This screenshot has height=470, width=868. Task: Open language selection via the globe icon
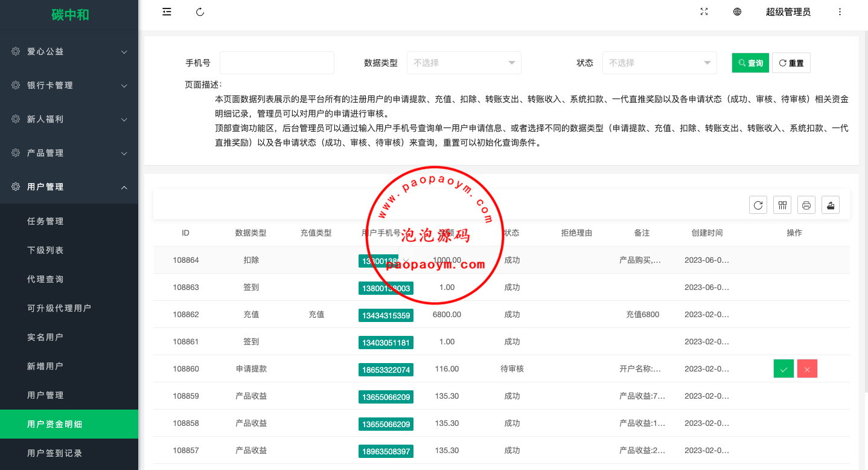[737, 12]
